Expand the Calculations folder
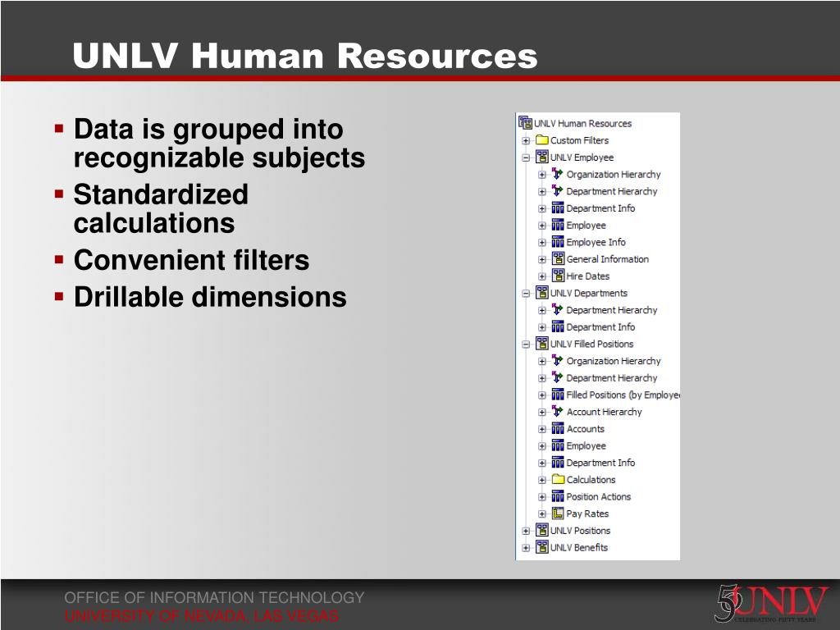 pyautogui.click(x=542, y=481)
